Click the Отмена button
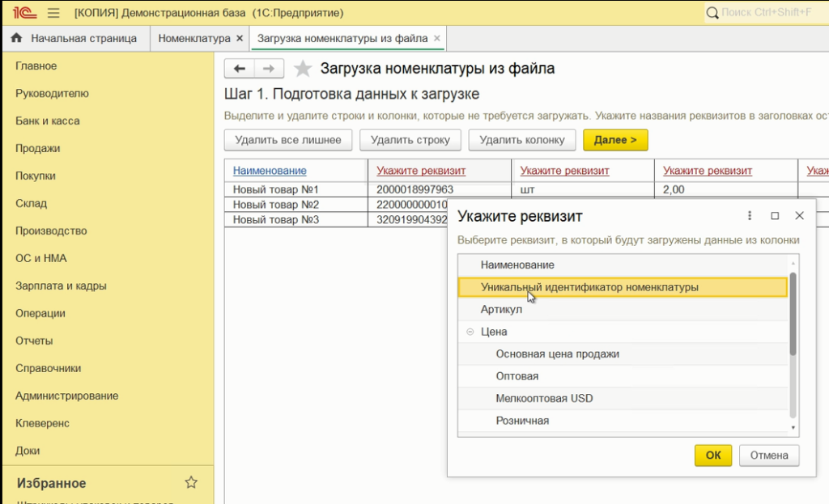 (x=769, y=455)
